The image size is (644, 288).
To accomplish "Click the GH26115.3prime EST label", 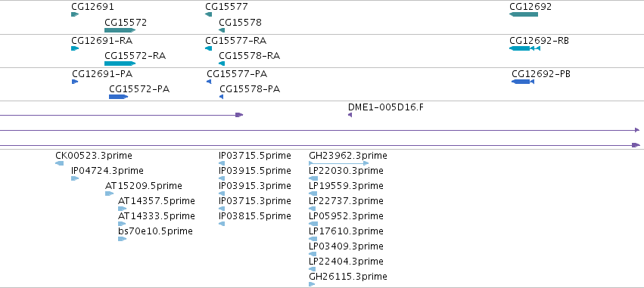I will click(x=348, y=276).
